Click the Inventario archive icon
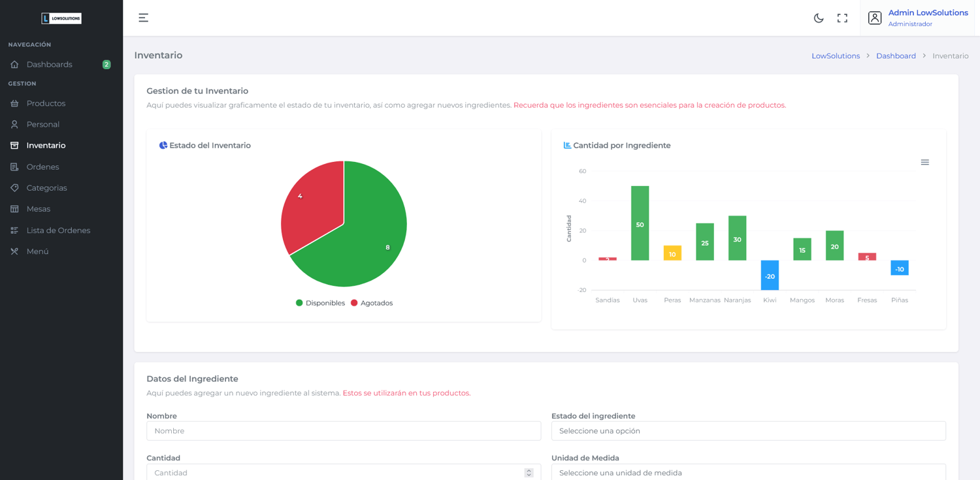Screen dimensions: 980x480 click(14, 146)
